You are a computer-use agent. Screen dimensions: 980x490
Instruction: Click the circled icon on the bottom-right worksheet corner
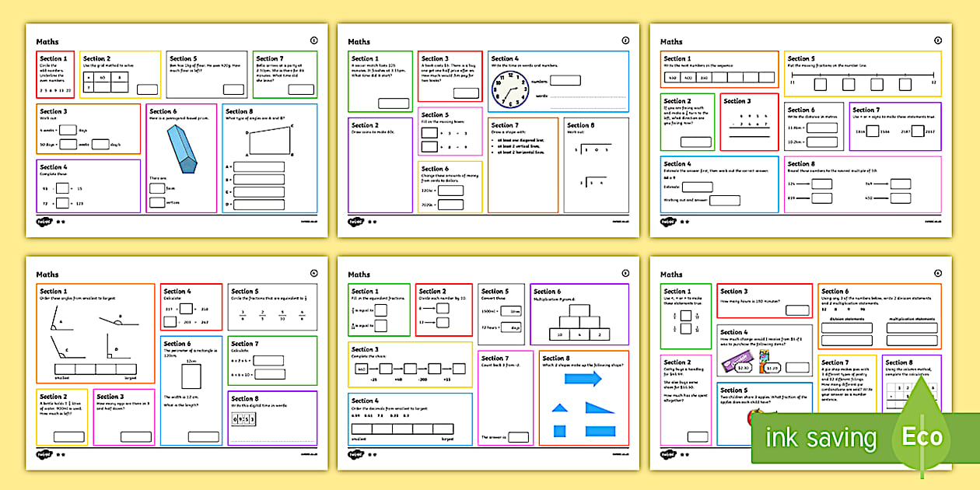click(936, 275)
